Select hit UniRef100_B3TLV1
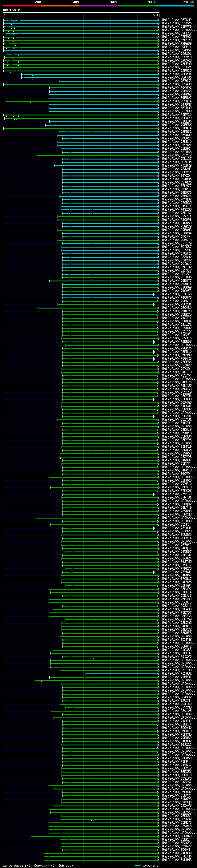Screen dimensions: 197x868 (177, 67)
